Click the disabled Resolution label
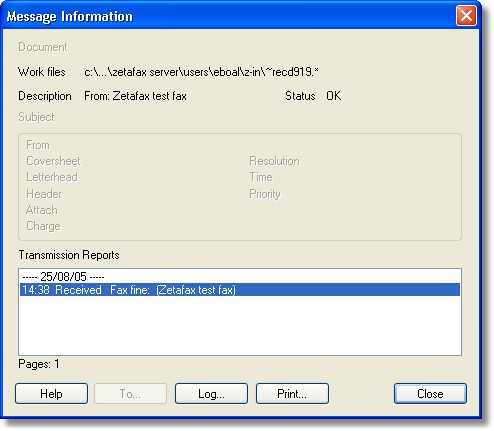This screenshot has height=431, width=494. [274, 161]
